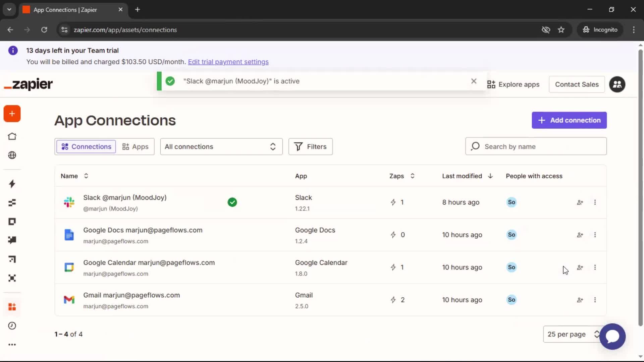644x362 pixels.
Task: Click the share access icon for Google Calendar row
Action: (x=580, y=267)
